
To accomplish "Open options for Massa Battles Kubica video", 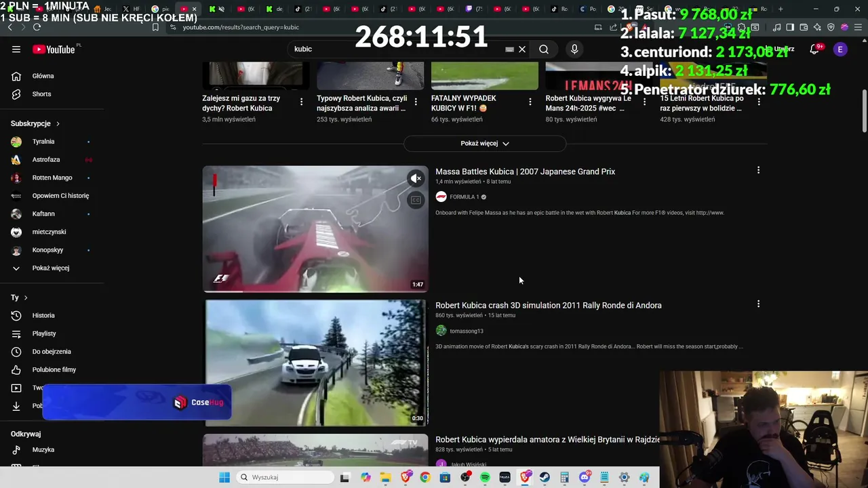I will tap(758, 170).
